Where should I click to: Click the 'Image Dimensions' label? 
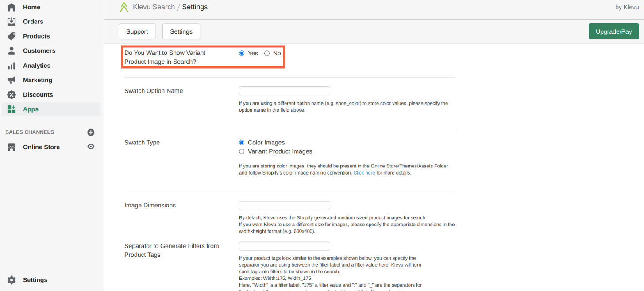[150, 205]
